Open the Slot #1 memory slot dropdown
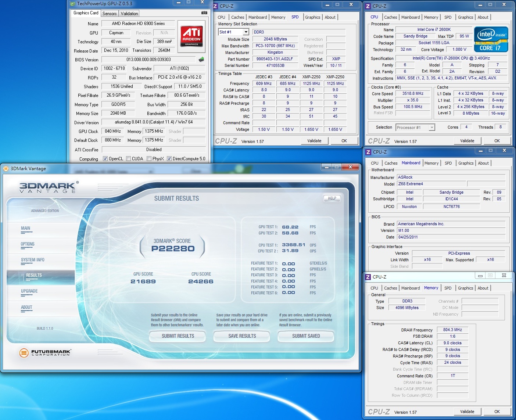Screen dimensions: 516x420 246,32
